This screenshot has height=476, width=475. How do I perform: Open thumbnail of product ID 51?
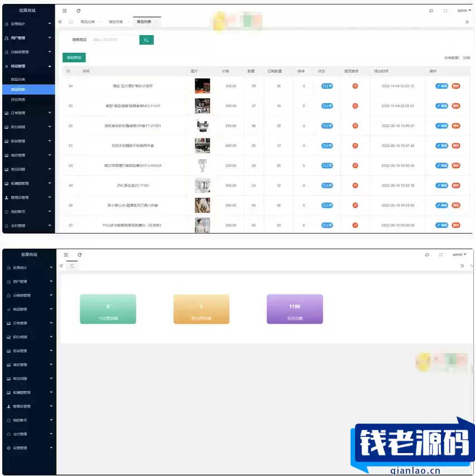[x=202, y=146]
